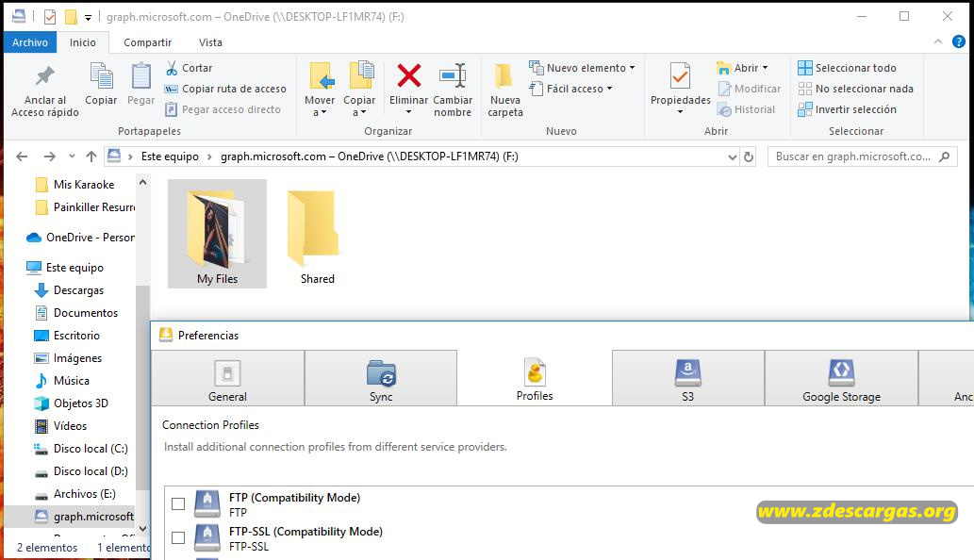Open Mis Karaoke in sidebar
The width and height of the screenshot is (974, 560).
pyautogui.click(x=75, y=185)
